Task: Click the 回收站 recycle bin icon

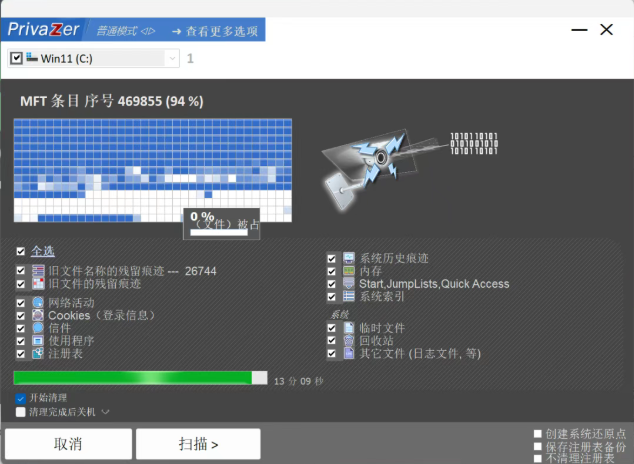Action: tap(349, 340)
